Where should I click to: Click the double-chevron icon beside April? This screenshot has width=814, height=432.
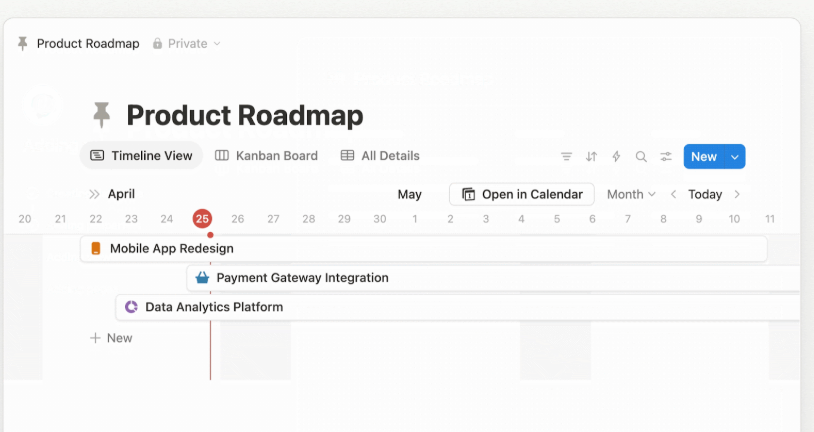(94, 194)
